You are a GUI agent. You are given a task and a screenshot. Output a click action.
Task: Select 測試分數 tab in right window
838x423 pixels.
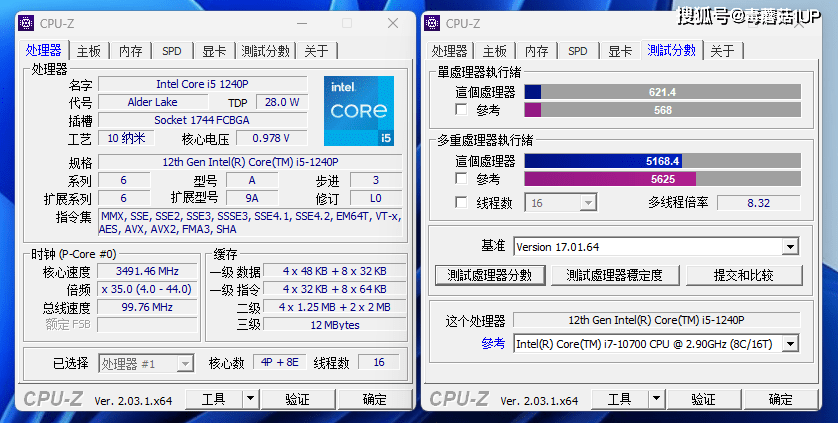[x=671, y=50]
